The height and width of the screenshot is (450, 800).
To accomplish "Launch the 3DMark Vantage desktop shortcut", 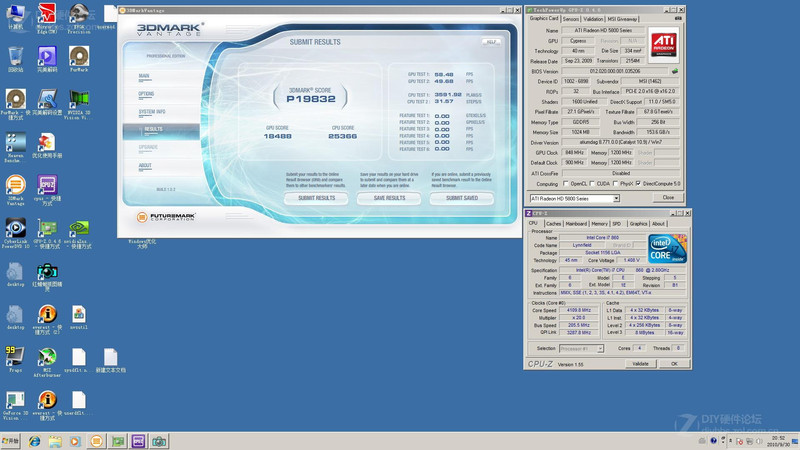I will point(15,190).
